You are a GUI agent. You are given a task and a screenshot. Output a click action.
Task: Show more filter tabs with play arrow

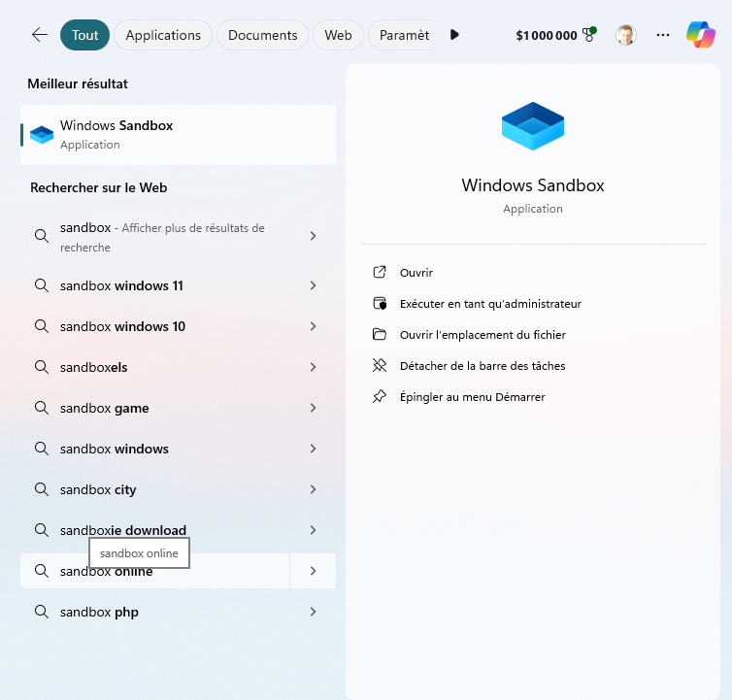click(454, 35)
